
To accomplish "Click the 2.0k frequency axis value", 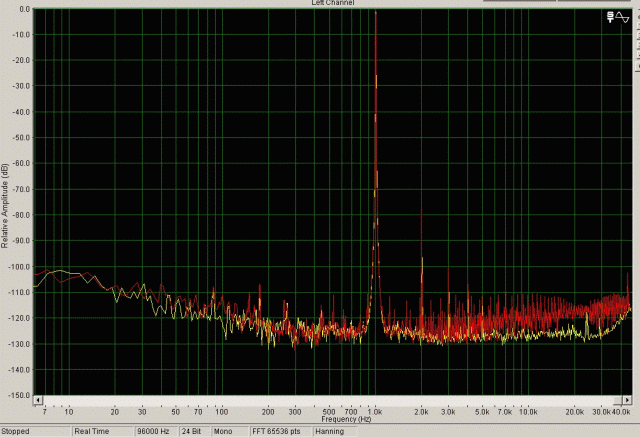I will coord(421,412).
